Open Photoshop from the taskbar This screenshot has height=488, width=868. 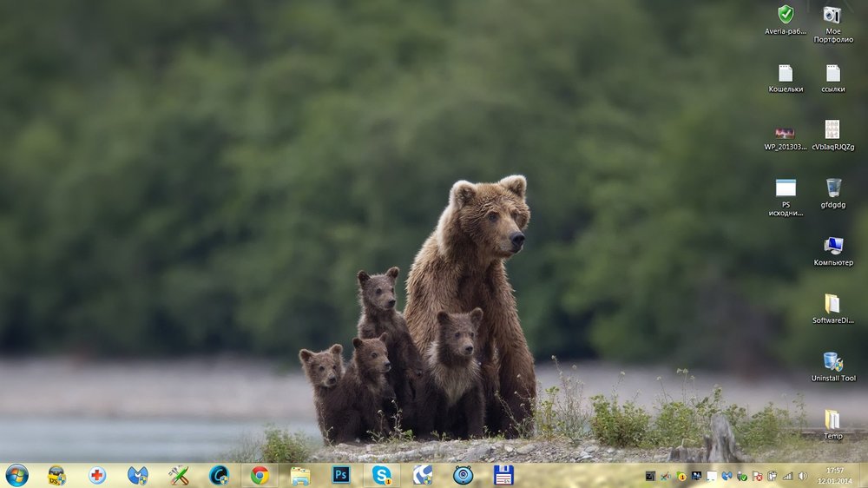pyautogui.click(x=341, y=475)
